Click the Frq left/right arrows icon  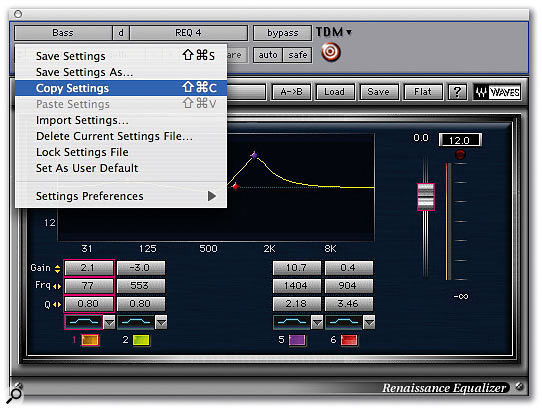[x=57, y=286]
